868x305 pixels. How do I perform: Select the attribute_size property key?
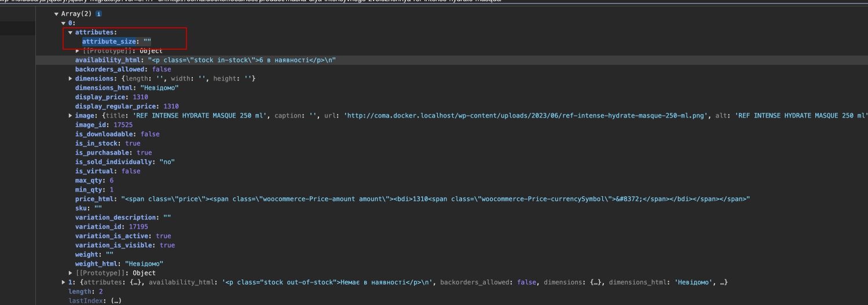108,42
